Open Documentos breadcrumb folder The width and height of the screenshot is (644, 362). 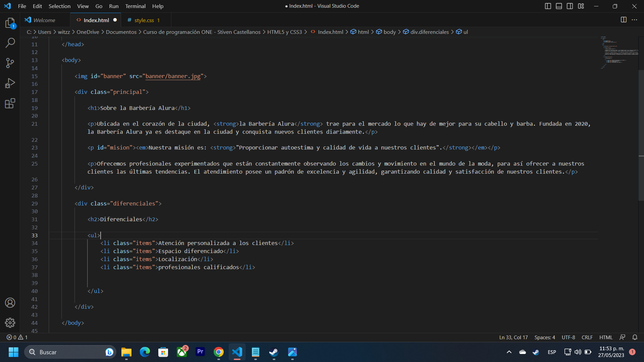[121, 32]
